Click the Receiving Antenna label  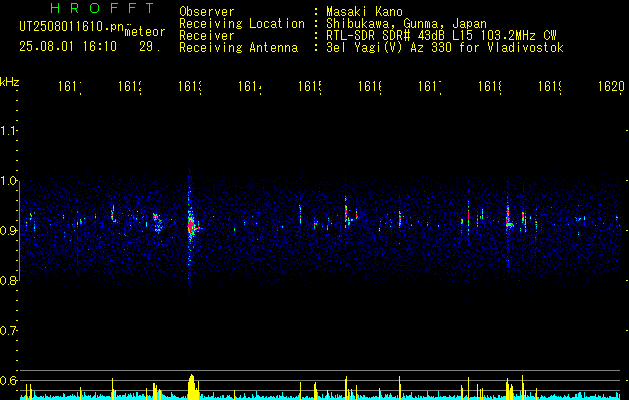(x=239, y=48)
